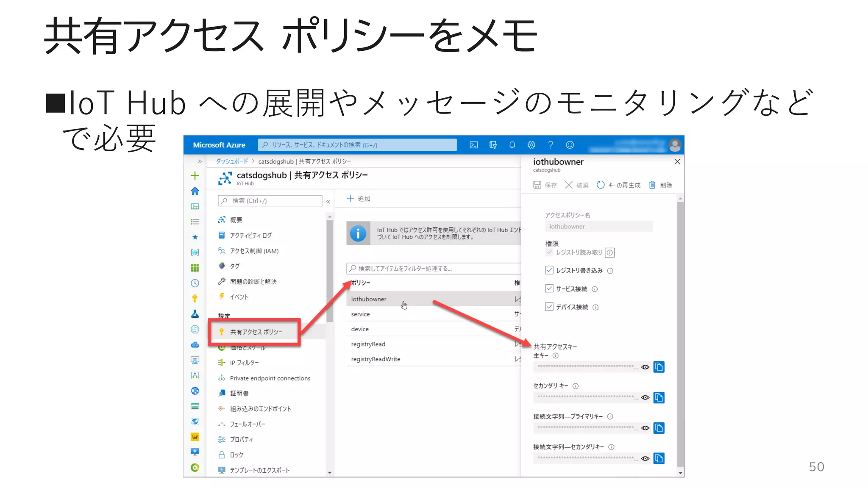Open Azure portal settings gear

pos(531,145)
